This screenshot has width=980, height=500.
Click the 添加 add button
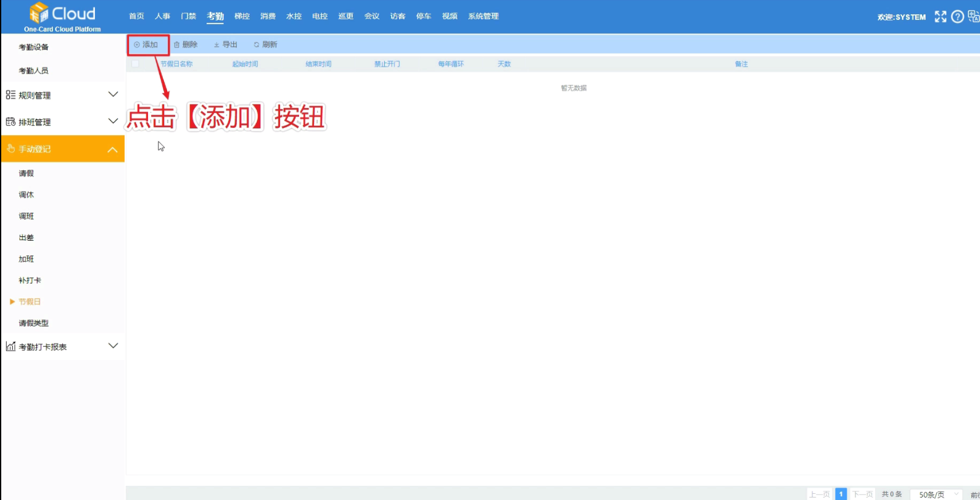146,44
